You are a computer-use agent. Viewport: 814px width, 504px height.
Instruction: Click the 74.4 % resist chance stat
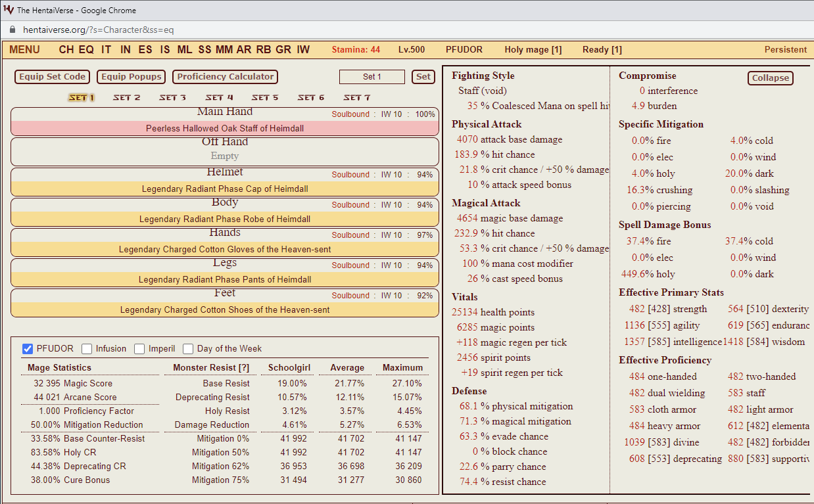(x=503, y=482)
